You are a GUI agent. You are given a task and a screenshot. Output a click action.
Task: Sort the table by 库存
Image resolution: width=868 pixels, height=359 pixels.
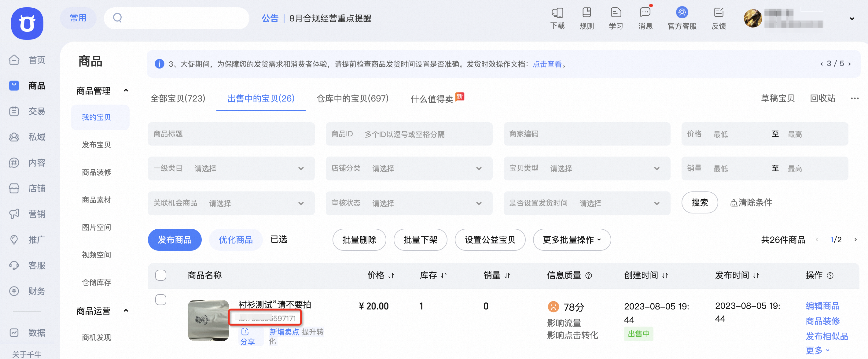click(x=444, y=276)
